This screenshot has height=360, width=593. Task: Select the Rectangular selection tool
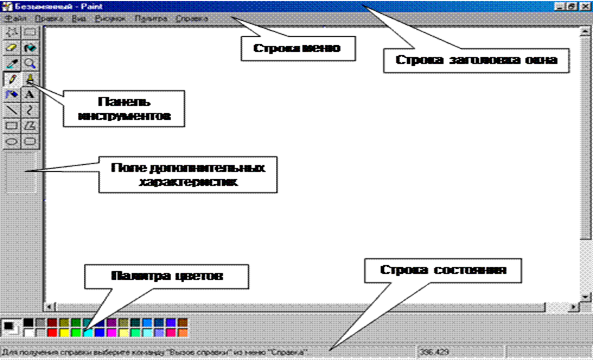click(x=29, y=32)
